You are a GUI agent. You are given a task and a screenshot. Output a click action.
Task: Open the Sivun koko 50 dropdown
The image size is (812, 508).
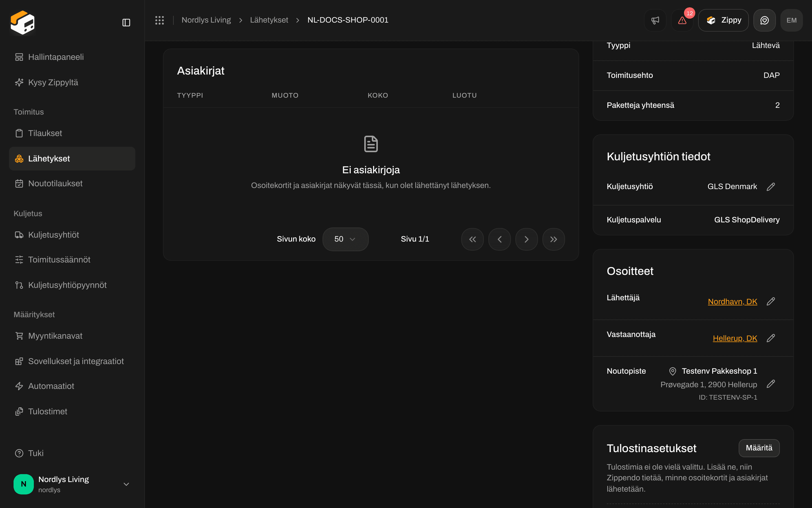click(x=345, y=239)
